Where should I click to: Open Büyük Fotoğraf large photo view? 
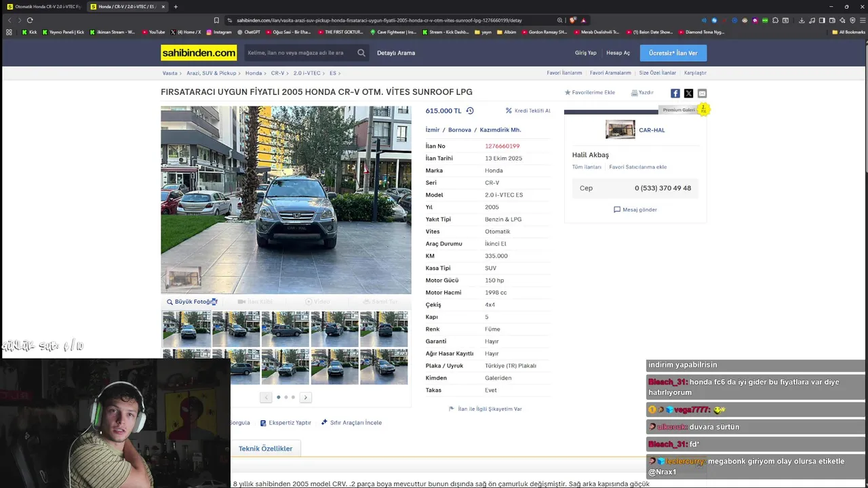pos(192,302)
